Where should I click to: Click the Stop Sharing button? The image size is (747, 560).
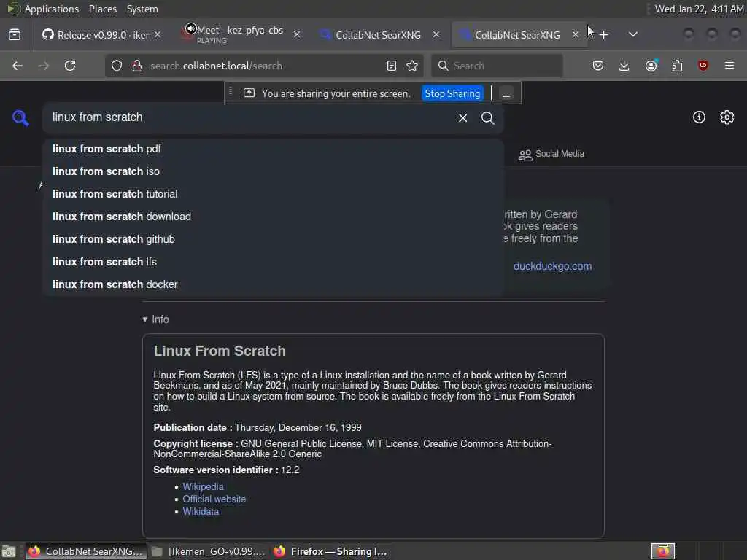tap(452, 93)
